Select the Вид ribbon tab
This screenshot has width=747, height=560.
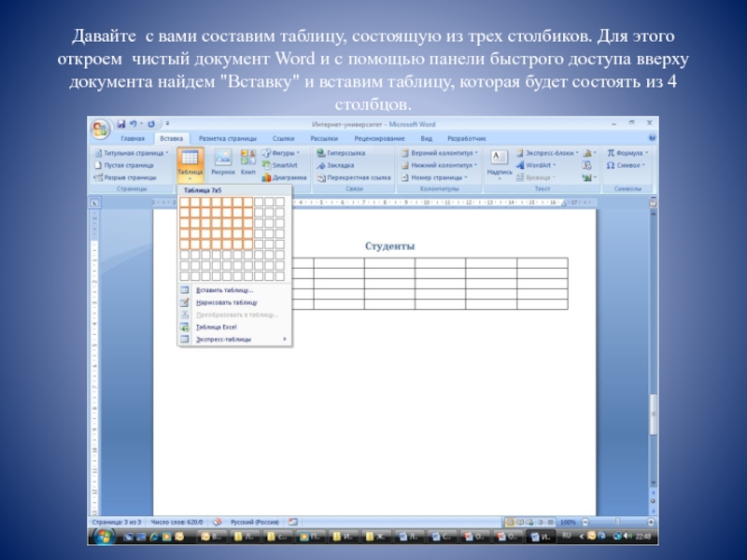pyautogui.click(x=427, y=138)
